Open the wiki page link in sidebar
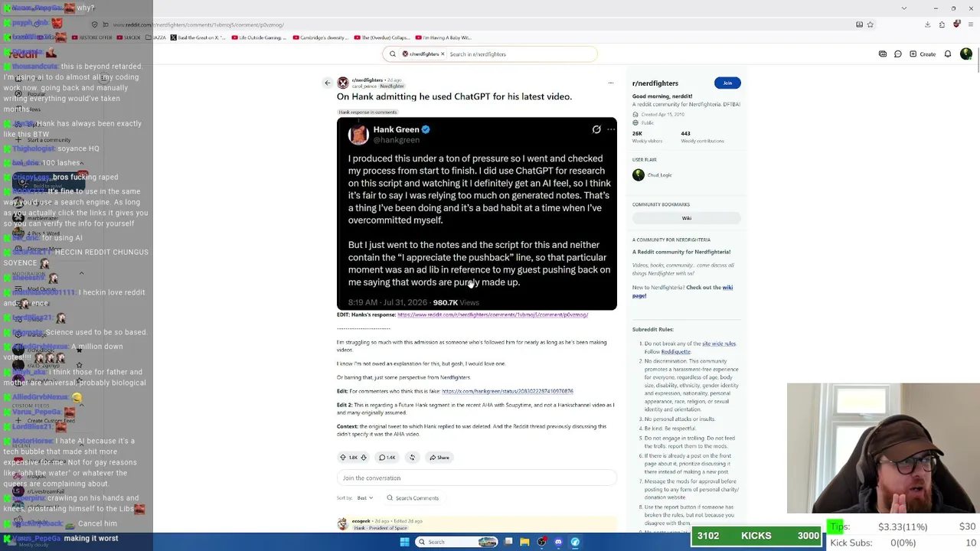 tap(681, 292)
